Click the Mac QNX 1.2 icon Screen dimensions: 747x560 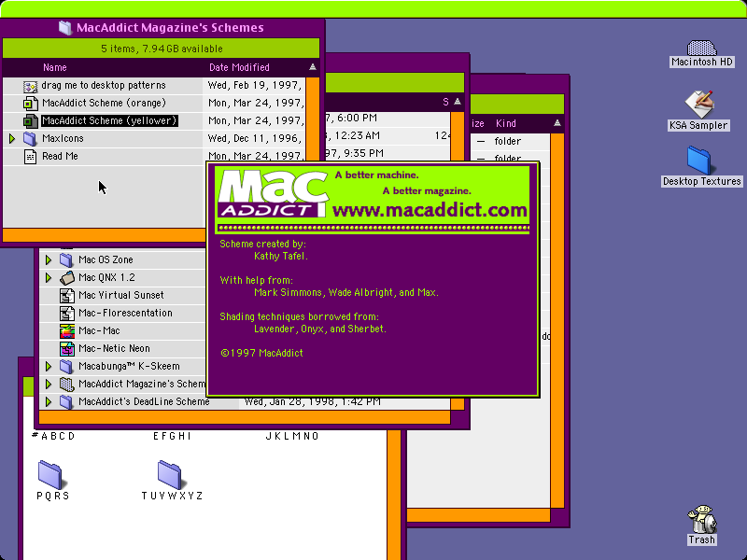point(66,277)
